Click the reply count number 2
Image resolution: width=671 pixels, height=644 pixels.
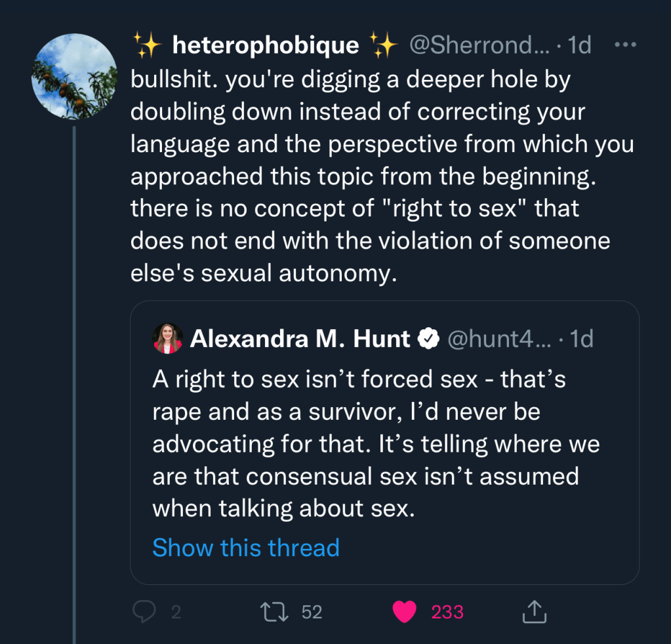(x=176, y=612)
